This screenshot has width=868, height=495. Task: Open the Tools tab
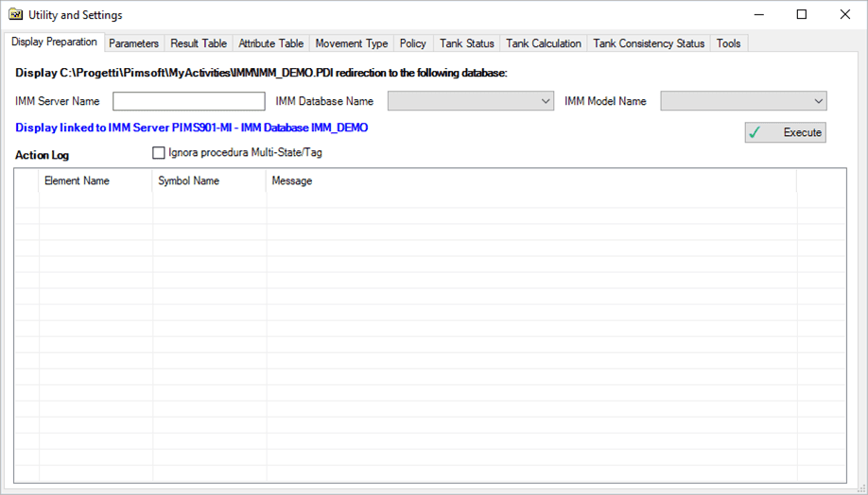point(728,43)
